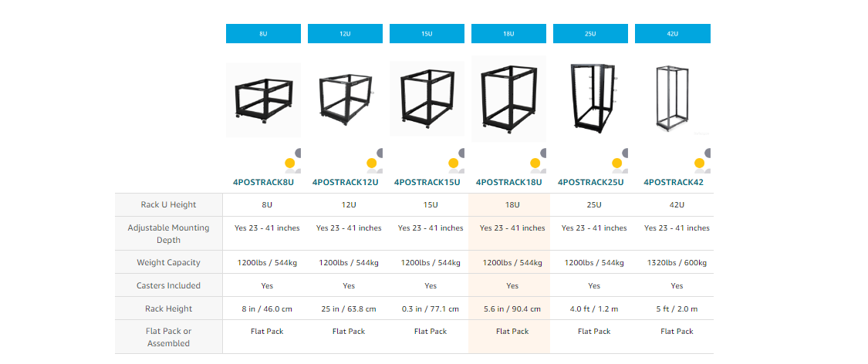Click the yellow dot icon above 4POSTRACK12U
Image resolution: width=868 pixels, height=364 pixels.
(x=372, y=163)
